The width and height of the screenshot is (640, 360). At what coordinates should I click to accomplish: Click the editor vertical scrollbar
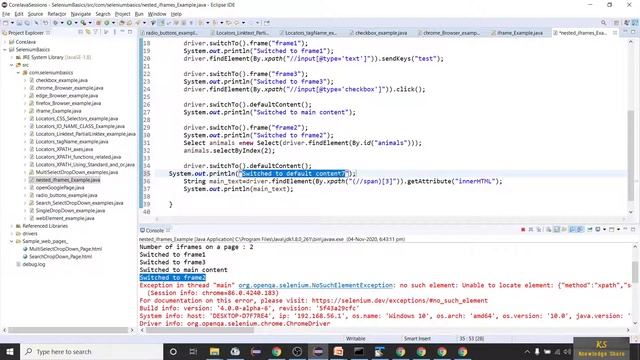pyautogui.click(x=631, y=155)
